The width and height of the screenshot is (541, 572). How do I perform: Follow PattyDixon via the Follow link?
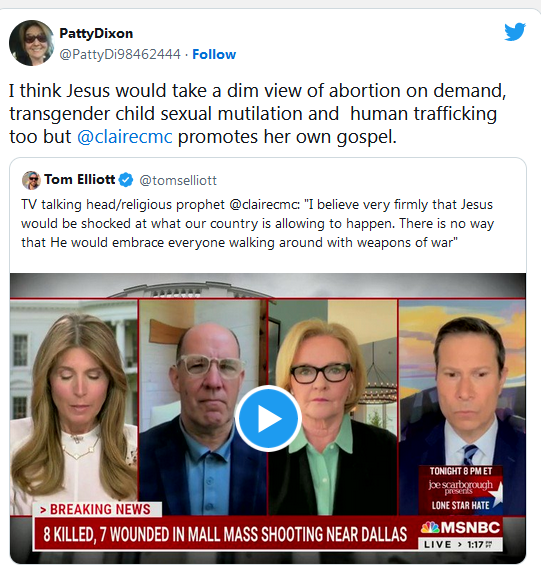point(214,54)
